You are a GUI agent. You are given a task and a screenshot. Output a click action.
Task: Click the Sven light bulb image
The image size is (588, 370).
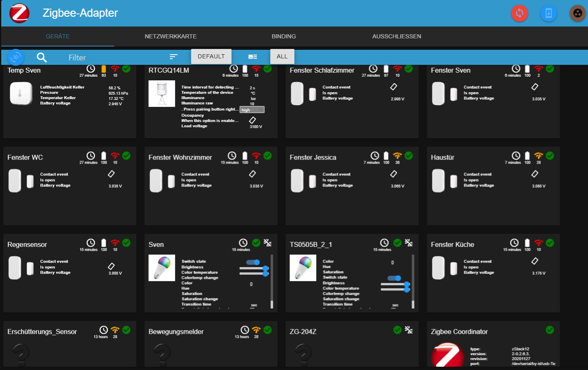[x=162, y=268]
